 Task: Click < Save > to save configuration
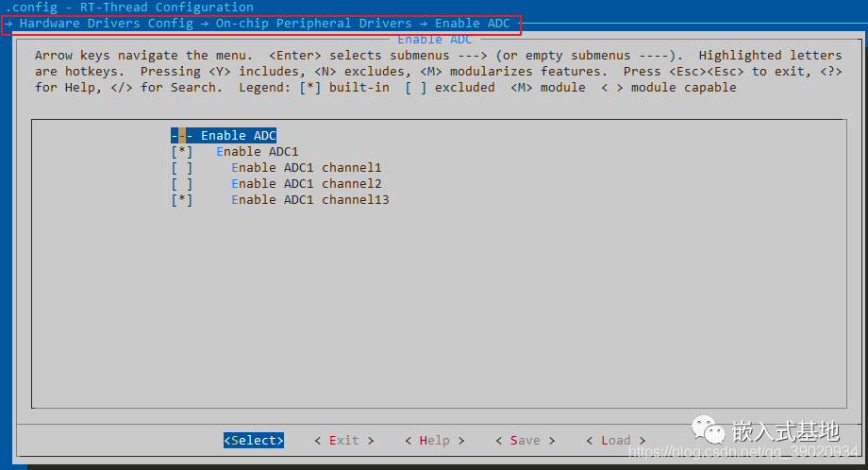[525, 441]
